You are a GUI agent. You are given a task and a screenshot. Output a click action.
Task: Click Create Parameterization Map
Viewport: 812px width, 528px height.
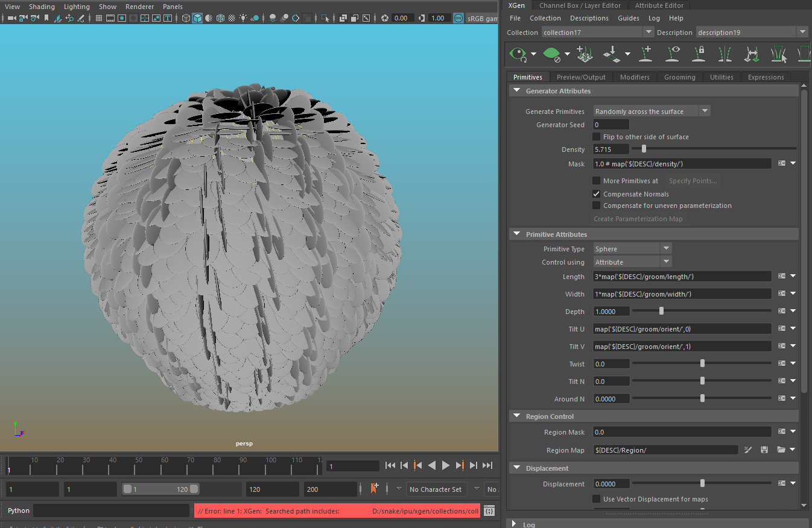pyautogui.click(x=638, y=218)
